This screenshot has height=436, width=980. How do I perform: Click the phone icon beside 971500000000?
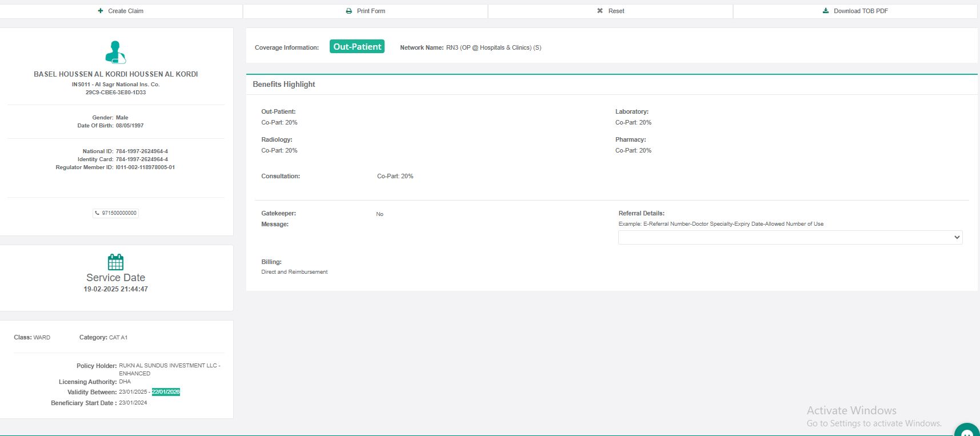97,213
